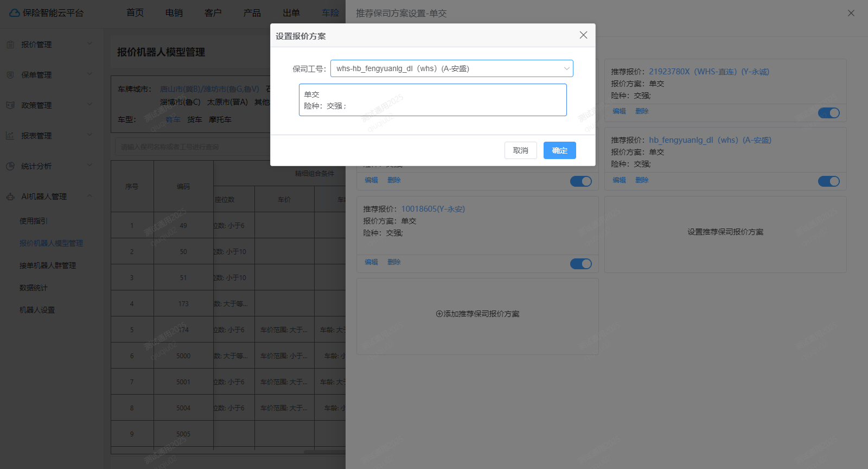Select 报价机器人模型管理 in the sidebar
The width and height of the screenshot is (868, 469).
[x=52, y=243]
